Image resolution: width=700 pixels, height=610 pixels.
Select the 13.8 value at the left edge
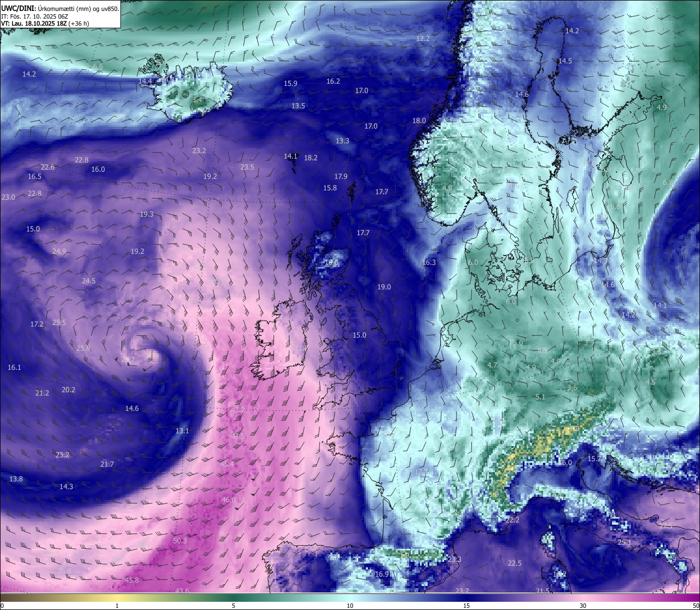click(x=16, y=479)
